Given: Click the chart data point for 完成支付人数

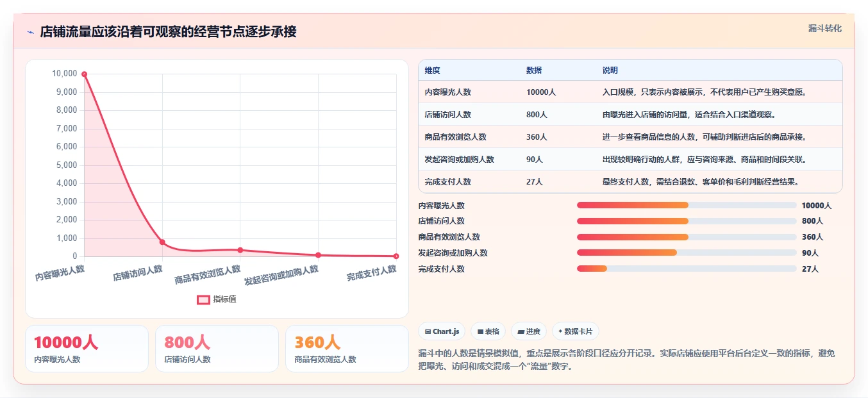Looking at the screenshot, I should [396, 256].
